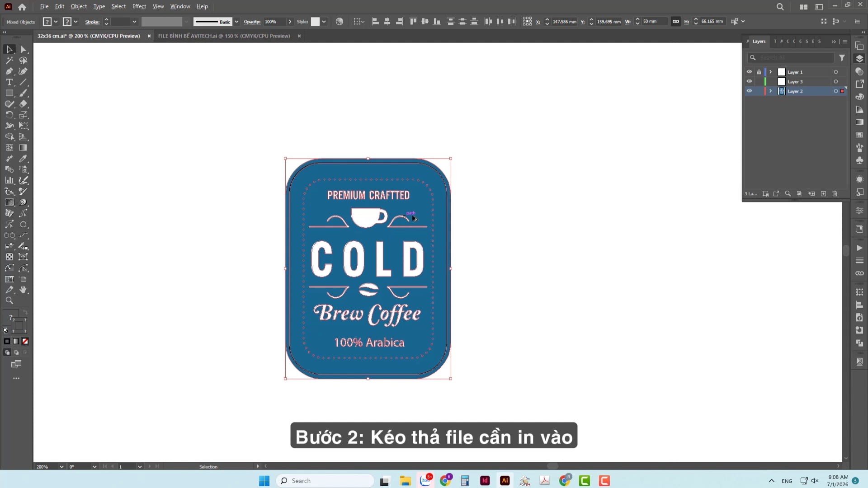Click the Home icon
This screenshot has width=868, height=488.
point(22,7)
